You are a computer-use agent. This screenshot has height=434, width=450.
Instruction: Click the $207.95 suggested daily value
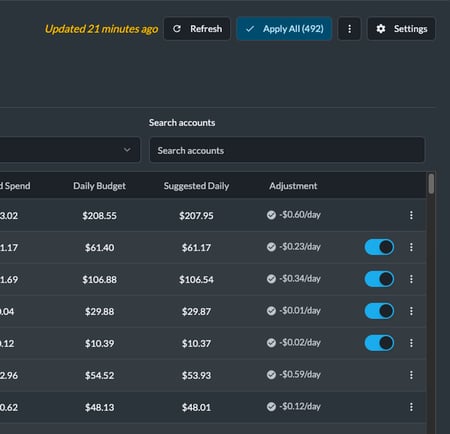(x=196, y=216)
